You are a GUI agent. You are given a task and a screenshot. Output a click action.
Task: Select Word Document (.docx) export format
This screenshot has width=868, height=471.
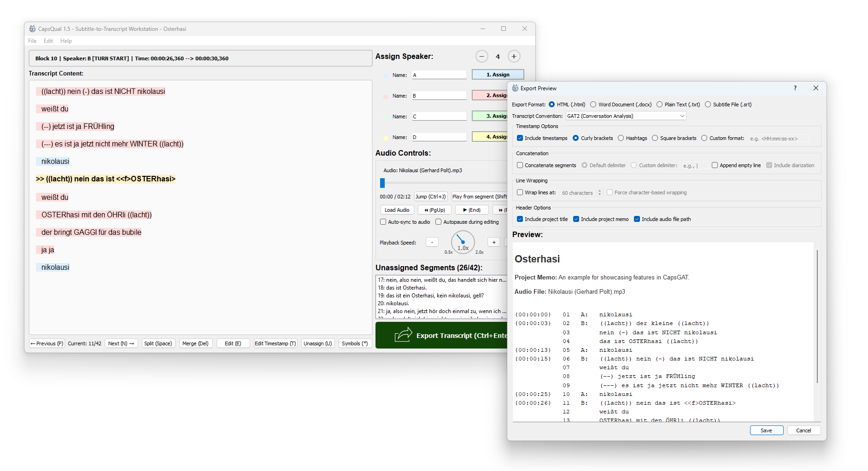pyautogui.click(x=593, y=105)
